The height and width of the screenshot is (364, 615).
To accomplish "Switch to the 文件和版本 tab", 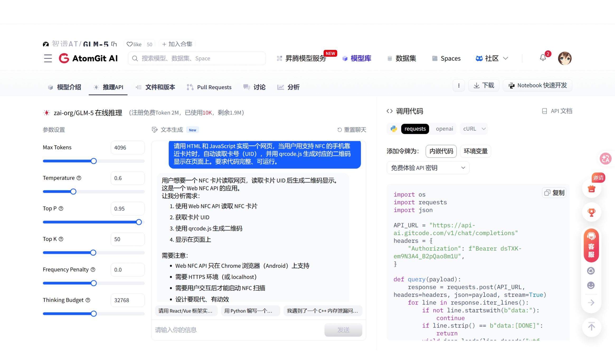I will click(x=155, y=87).
